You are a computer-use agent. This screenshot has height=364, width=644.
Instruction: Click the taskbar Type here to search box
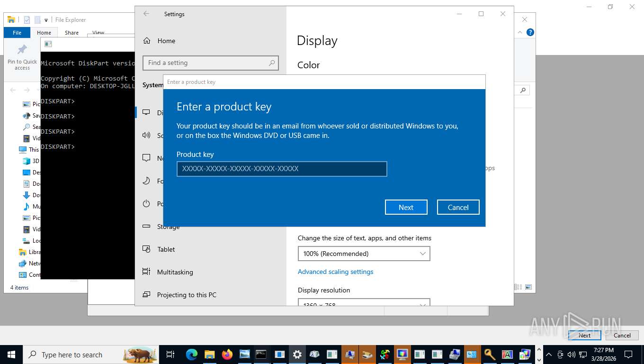tap(91, 355)
